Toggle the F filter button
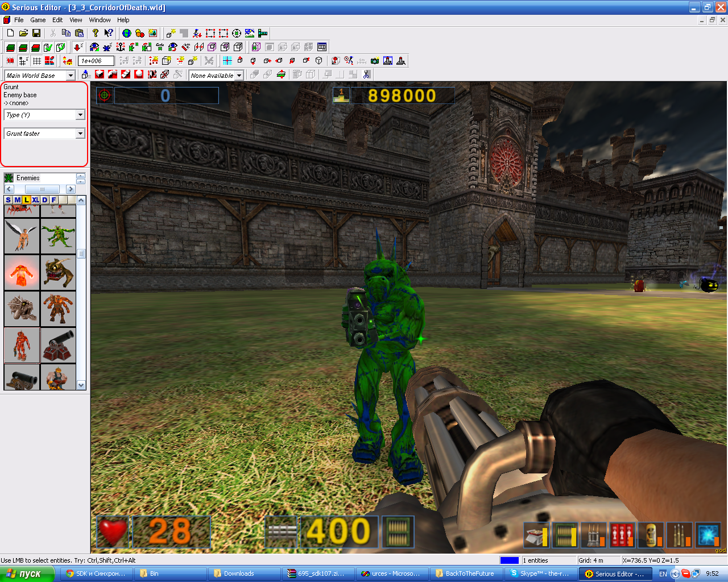The width and height of the screenshot is (728, 582). tap(53, 199)
